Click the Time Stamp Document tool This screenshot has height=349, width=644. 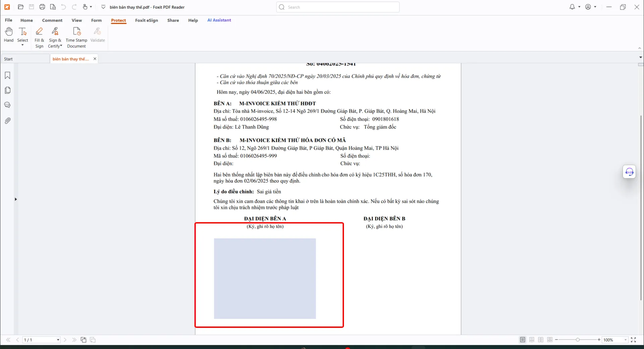[x=76, y=38]
